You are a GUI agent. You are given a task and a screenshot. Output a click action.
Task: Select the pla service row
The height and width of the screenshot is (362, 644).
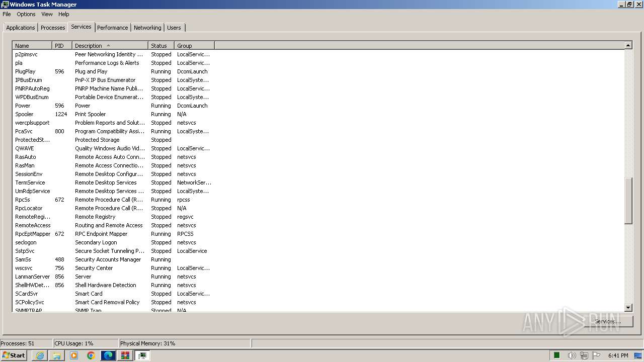tap(114, 63)
